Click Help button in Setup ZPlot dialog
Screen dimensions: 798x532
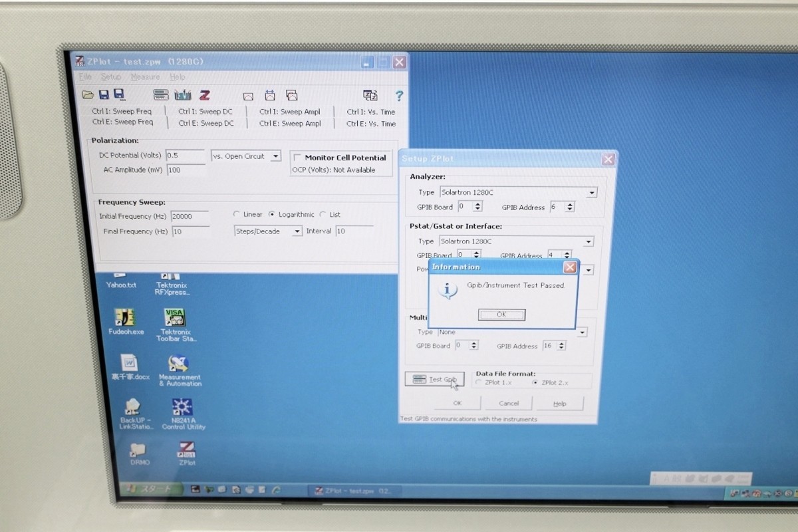pyautogui.click(x=560, y=404)
